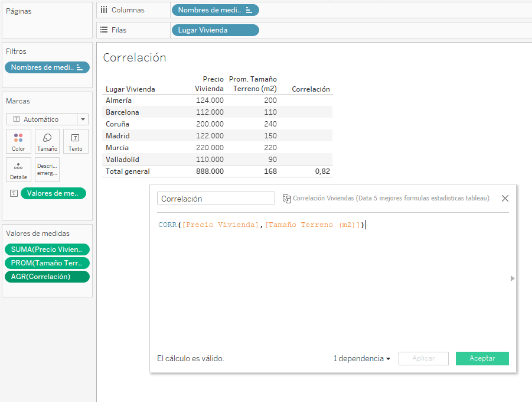Open the Tamaño marks card
Image resolution: width=532 pixels, height=402 pixels.
pyautogui.click(x=47, y=141)
